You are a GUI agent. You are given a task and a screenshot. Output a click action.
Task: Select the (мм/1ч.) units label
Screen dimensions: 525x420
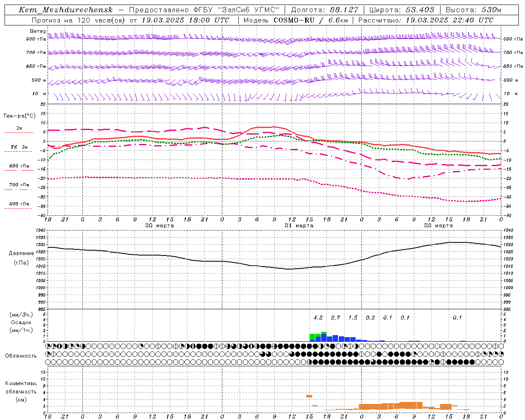coord(21,330)
